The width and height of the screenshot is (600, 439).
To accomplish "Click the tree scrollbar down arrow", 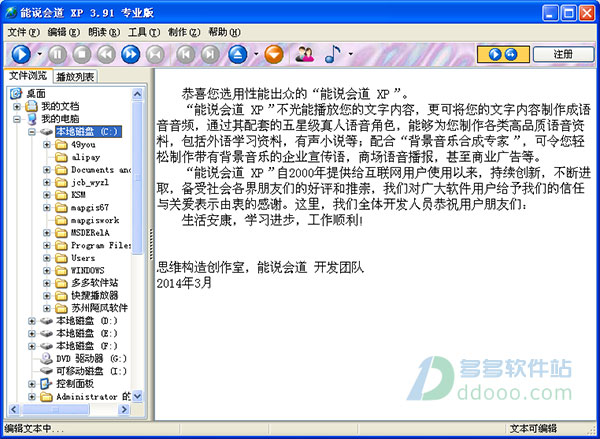I will pos(137,397).
